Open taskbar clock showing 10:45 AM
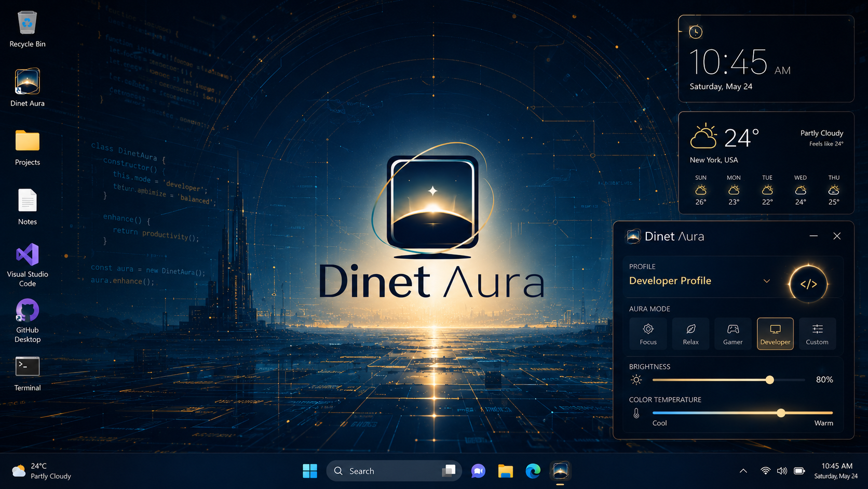868x489 pixels. pos(836,471)
